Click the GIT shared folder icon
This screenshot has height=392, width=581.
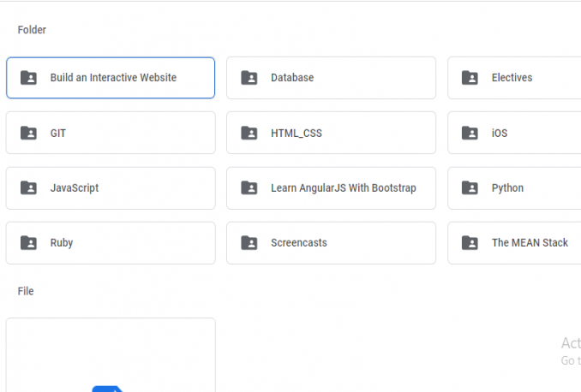coord(28,134)
